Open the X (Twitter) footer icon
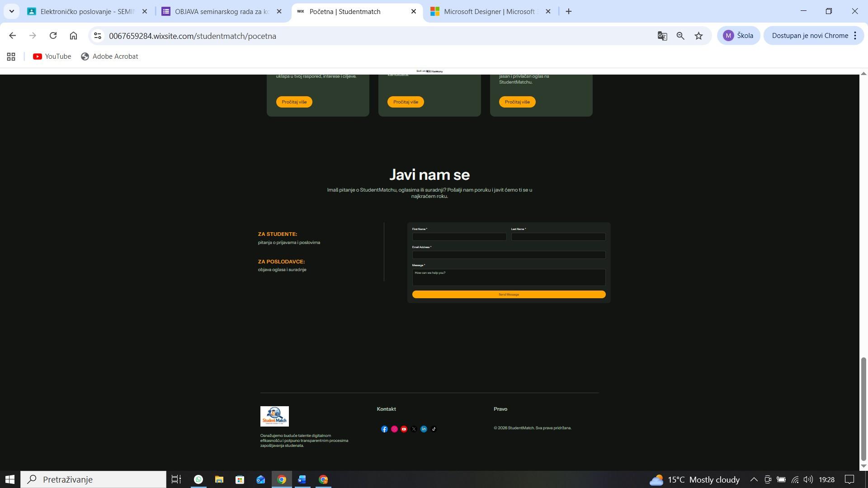The height and width of the screenshot is (488, 868). pos(414,429)
